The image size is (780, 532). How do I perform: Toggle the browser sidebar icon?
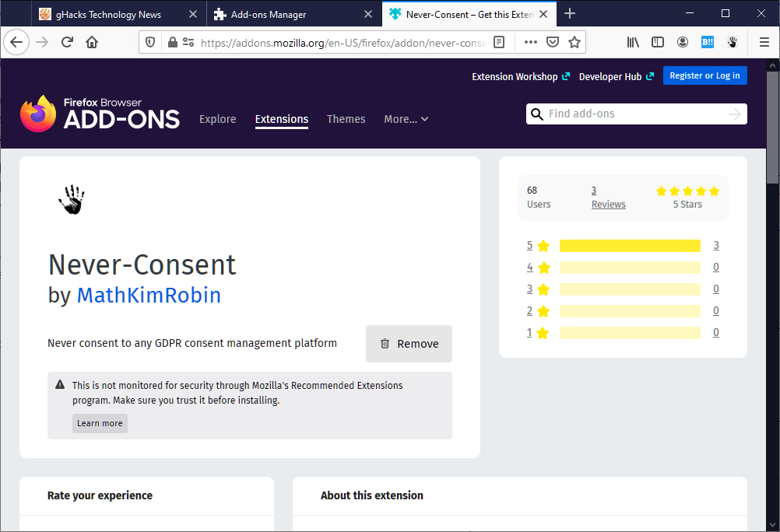coord(658,42)
